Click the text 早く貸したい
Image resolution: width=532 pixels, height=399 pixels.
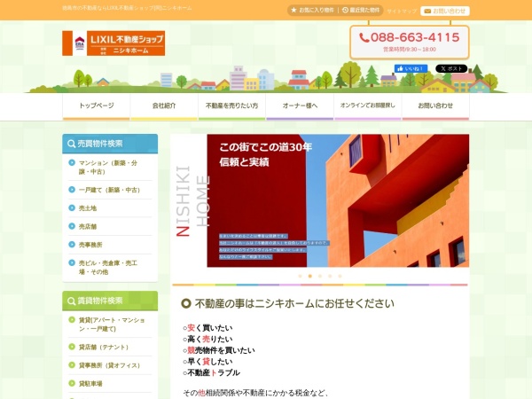click(209, 362)
